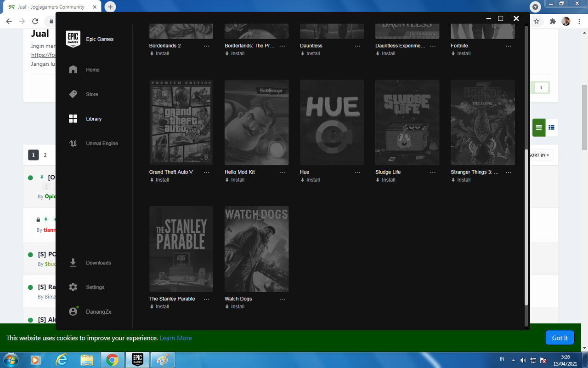Bookmark the page with the star icon
Image resolution: width=588 pixels, height=368 pixels.
537,21
